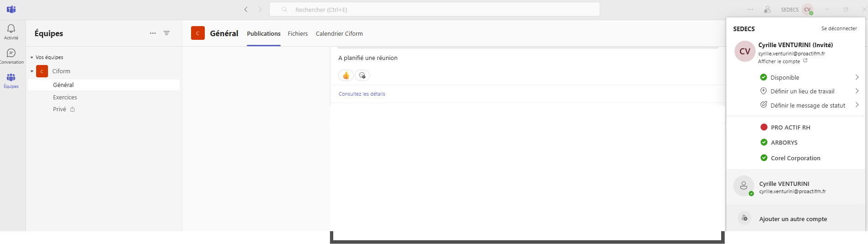Open the Fichiers tab
Viewport: 868px width, 244px height.
(298, 33)
